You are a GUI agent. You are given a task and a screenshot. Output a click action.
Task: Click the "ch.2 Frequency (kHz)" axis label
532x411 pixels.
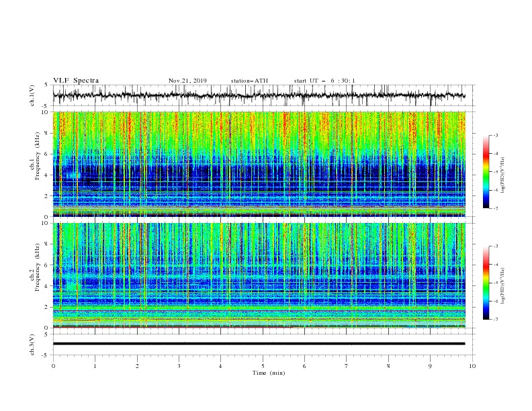[35, 267]
